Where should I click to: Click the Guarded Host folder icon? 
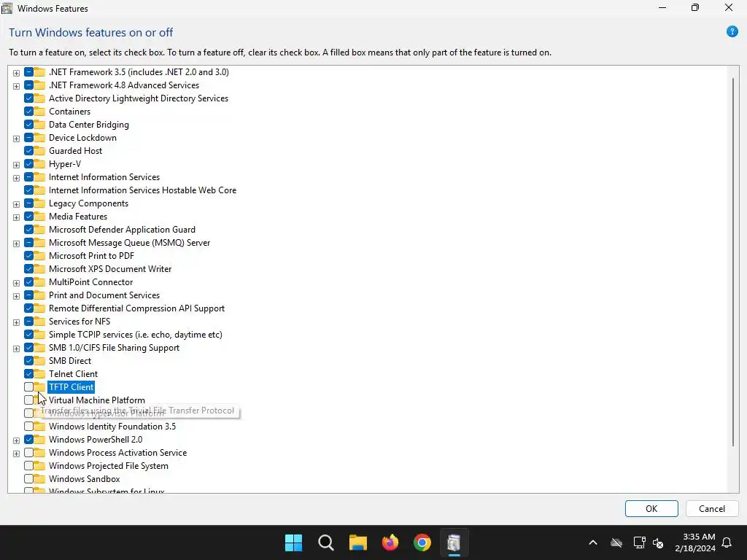pyautogui.click(x=39, y=151)
